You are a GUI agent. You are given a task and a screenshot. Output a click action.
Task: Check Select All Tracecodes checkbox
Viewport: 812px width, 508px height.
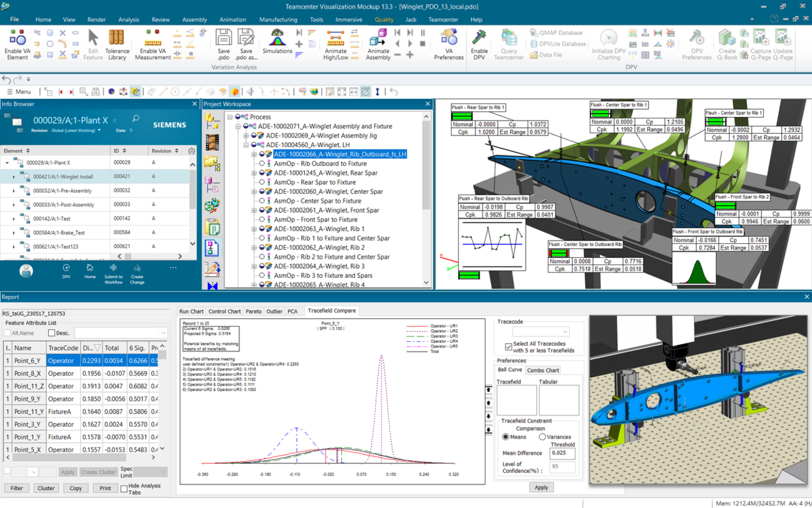tap(509, 347)
